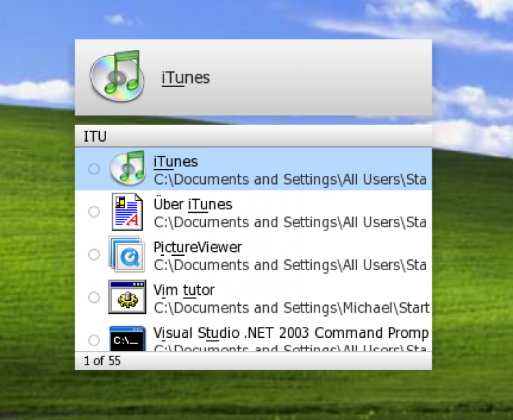Choose the PictureViewer result name
The image size is (513, 420).
pos(198,248)
